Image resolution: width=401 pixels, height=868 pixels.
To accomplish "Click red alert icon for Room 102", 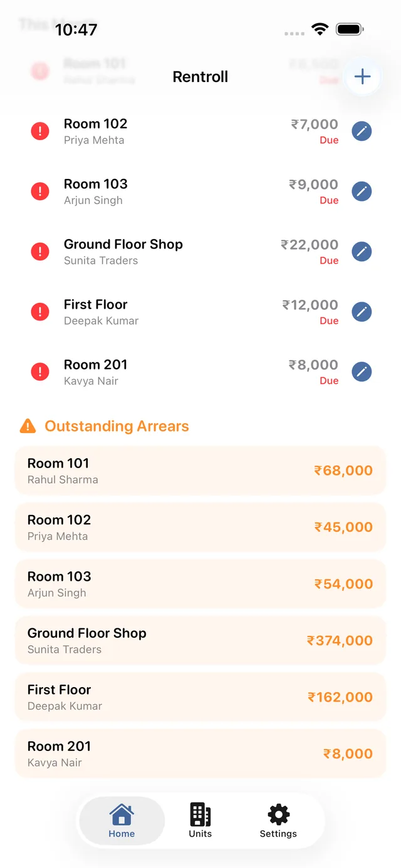I will (x=40, y=131).
